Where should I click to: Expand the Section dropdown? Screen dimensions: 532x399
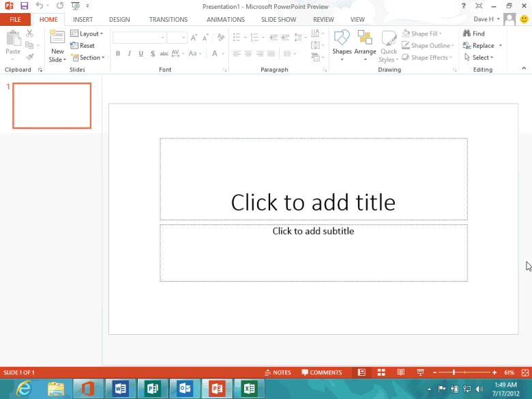[87, 58]
